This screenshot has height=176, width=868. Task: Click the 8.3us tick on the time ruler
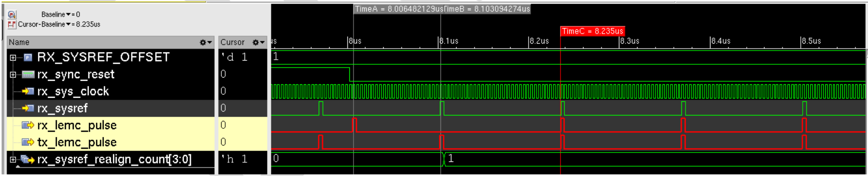(629, 41)
